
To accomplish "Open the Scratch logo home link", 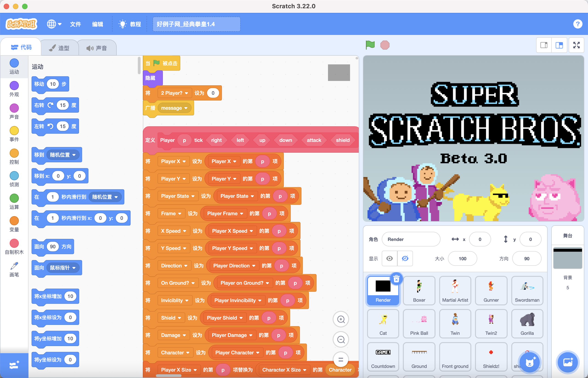I will (x=22, y=24).
